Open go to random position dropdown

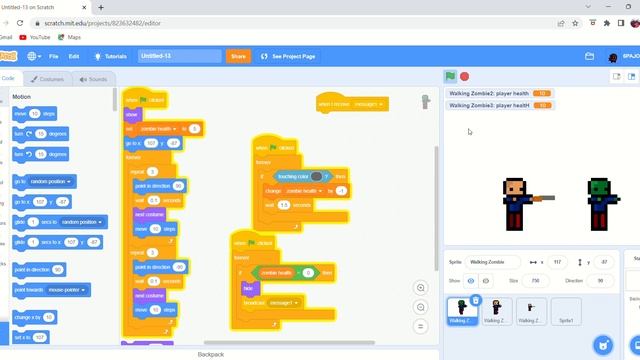[50, 181]
